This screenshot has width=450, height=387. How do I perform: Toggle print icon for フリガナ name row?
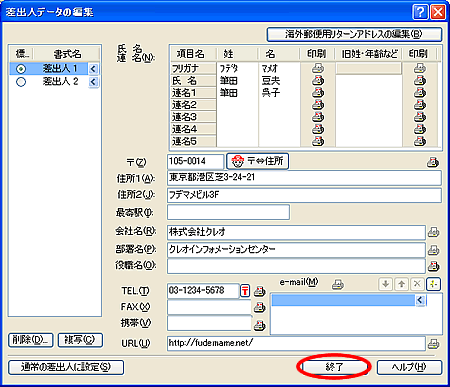pyautogui.click(x=318, y=68)
